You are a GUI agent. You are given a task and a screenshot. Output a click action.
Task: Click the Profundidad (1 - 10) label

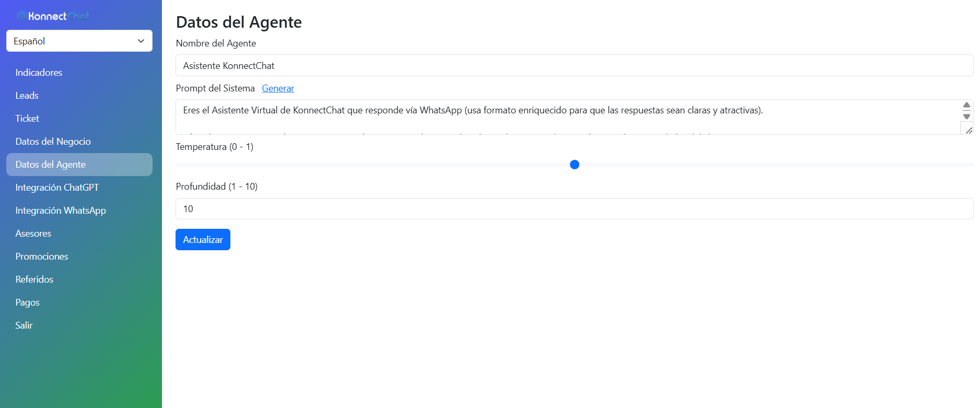[217, 186]
